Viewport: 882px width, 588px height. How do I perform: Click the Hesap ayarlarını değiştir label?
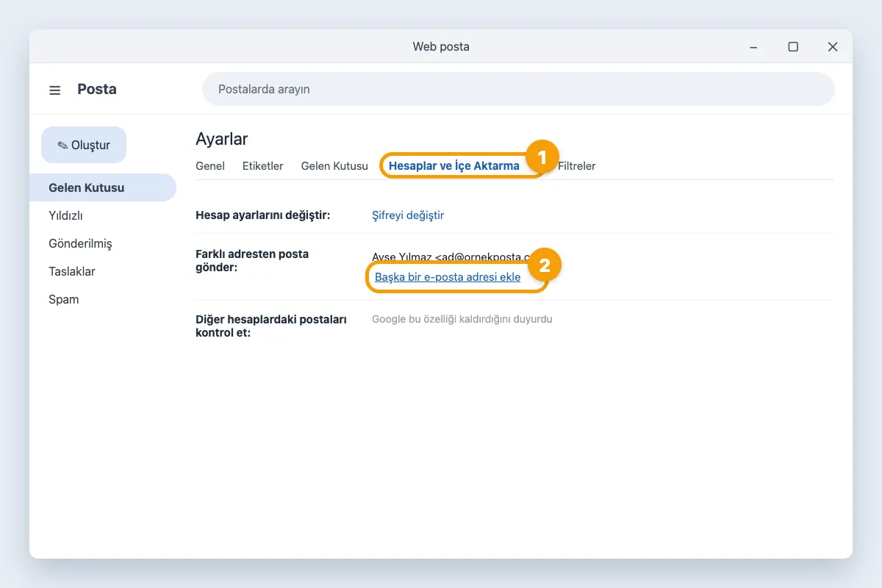click(263, 215)
